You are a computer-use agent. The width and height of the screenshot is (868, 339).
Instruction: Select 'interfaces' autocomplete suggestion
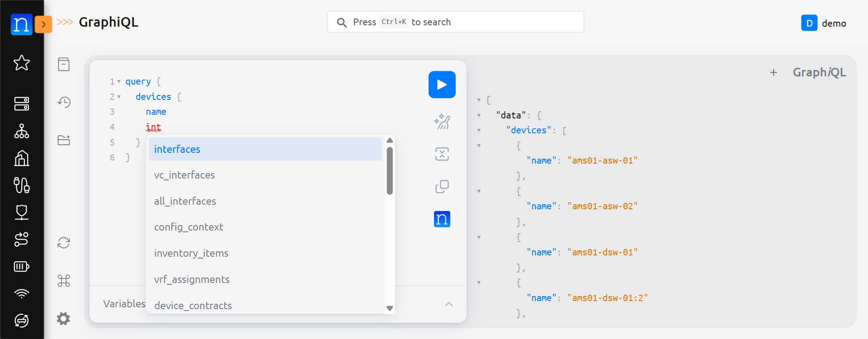265,149
